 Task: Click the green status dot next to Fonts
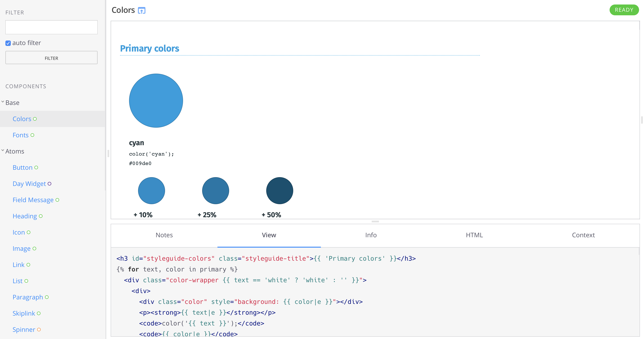pyautogui.click(x=33, y=135)
